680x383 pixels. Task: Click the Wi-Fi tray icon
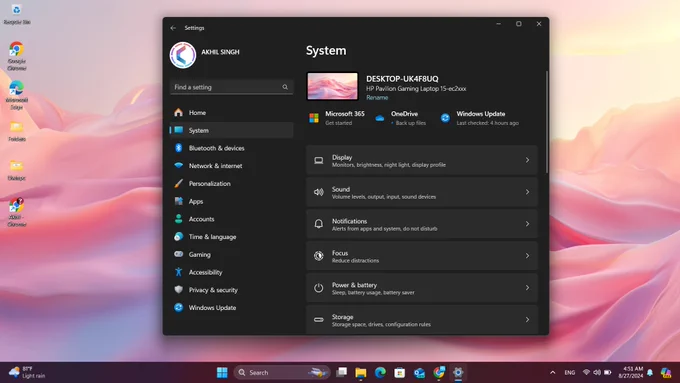(x=586, y=372)
